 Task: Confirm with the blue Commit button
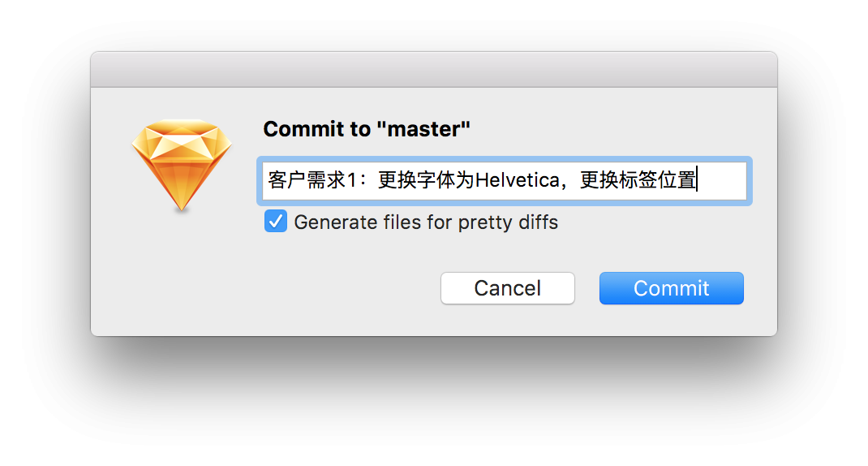click(671, 288)
